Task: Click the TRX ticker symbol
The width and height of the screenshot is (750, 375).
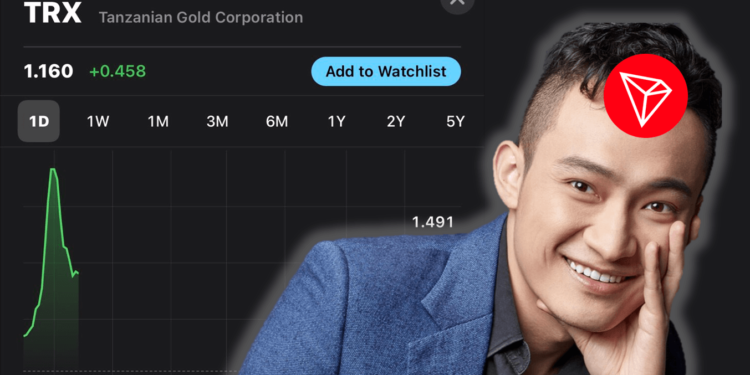Action: [53, 13]
